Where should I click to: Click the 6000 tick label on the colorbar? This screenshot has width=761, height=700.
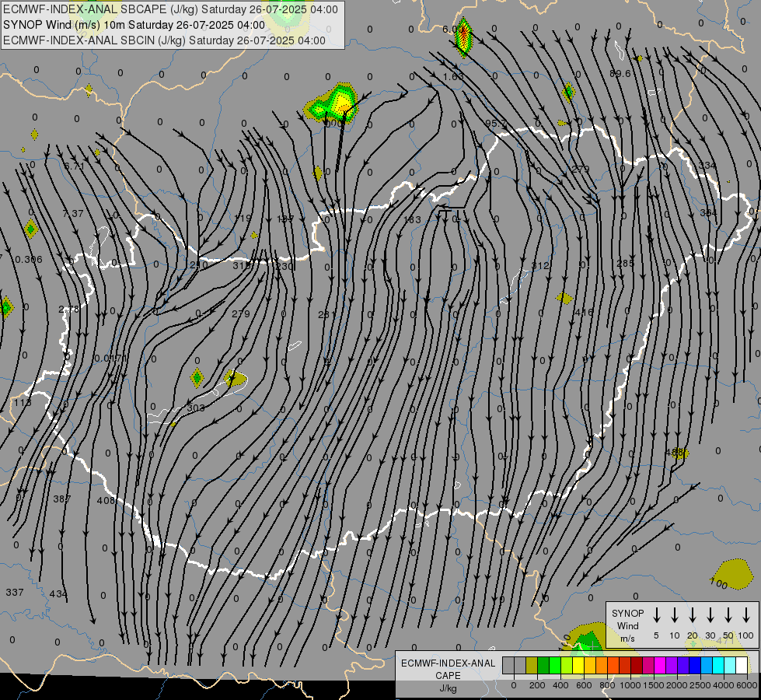pos(747,685)
